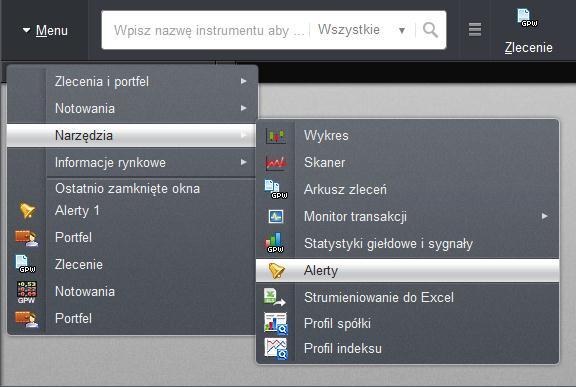Image resolution: width=576 pixels, height=387 pixels.
Task: Click the bell icon beside Alerty 1
Action: click(27, 210)
